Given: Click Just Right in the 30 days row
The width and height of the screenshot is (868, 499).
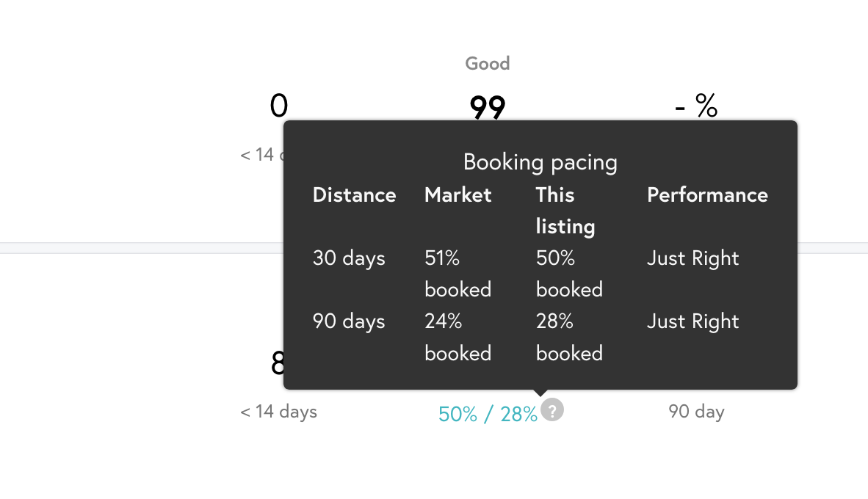Looking at the screenshot, I should (693, 258).
